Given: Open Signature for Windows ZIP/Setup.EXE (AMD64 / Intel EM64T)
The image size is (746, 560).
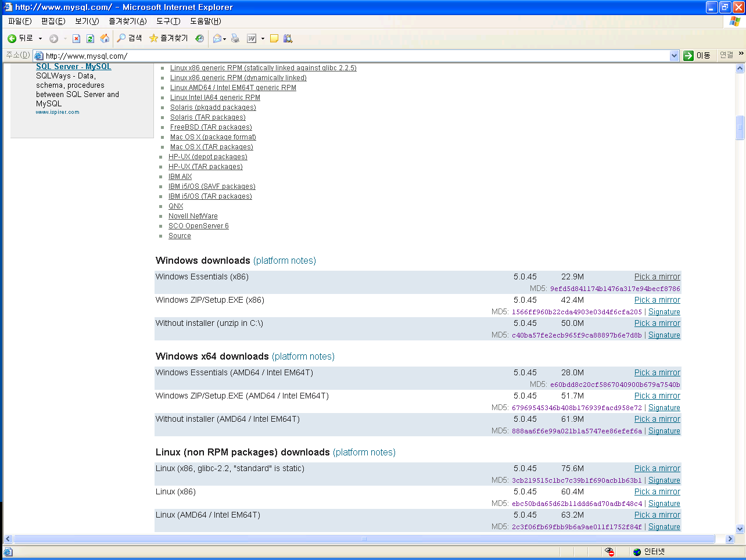Looking at the screenshot, I should 664,408.
